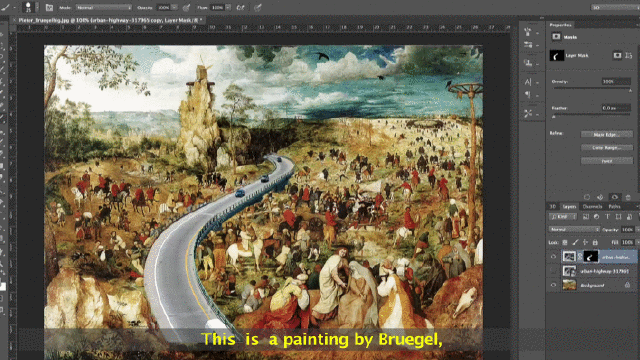
Task: Select the layer mask thumbnail in Layers panel
Action: 591,256
